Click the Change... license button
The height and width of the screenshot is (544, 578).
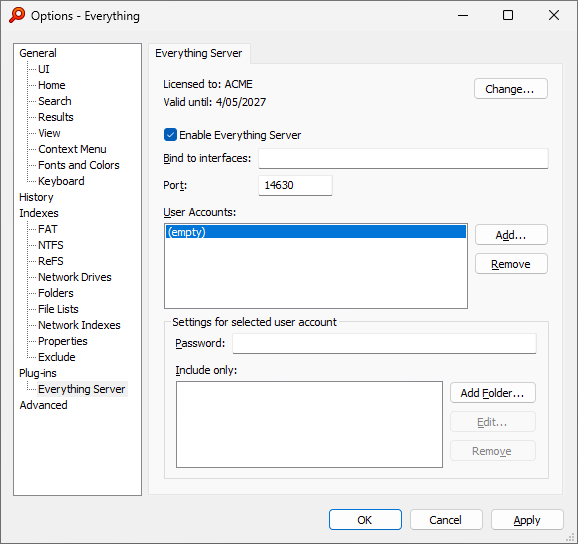pos(511,89)
